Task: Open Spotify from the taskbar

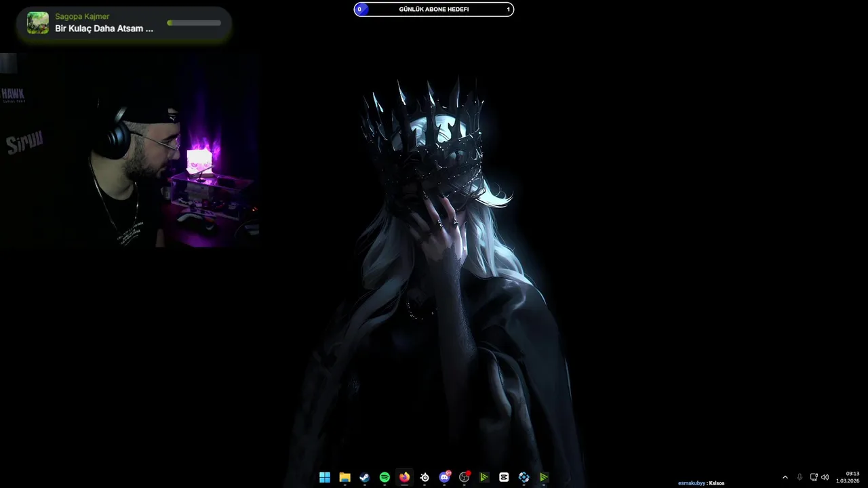Action: click(x=384, y=477)
